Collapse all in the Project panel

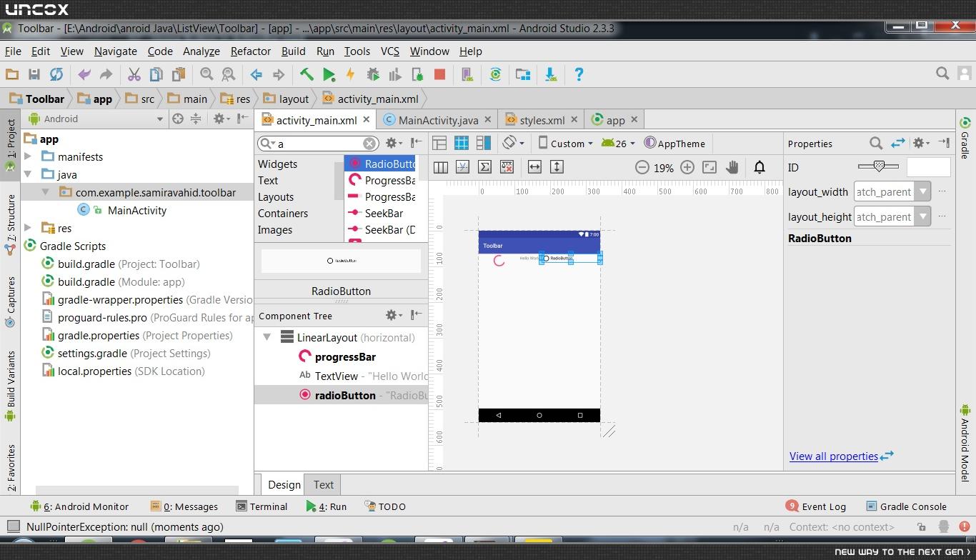195,119
